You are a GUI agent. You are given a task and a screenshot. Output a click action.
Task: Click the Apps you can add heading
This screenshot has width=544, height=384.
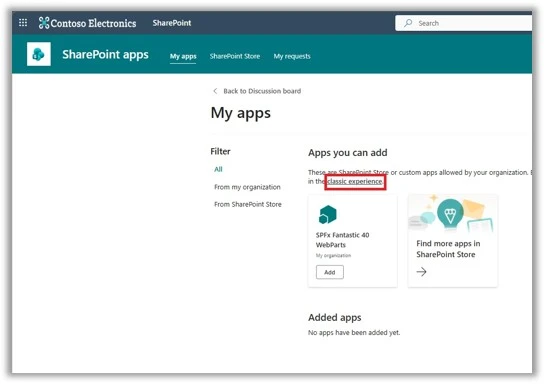tap(348, 153)
